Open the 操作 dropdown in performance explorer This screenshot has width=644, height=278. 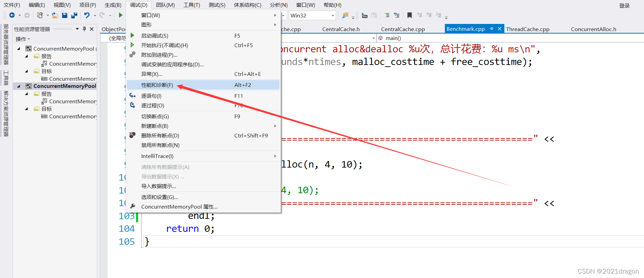23,39
